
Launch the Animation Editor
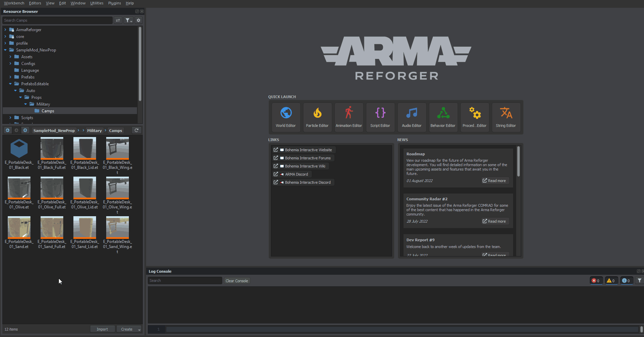[x=349, y=117]
